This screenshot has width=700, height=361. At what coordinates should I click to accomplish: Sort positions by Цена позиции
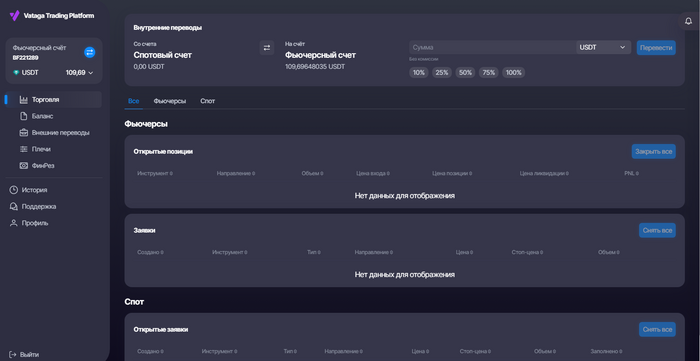452,173
